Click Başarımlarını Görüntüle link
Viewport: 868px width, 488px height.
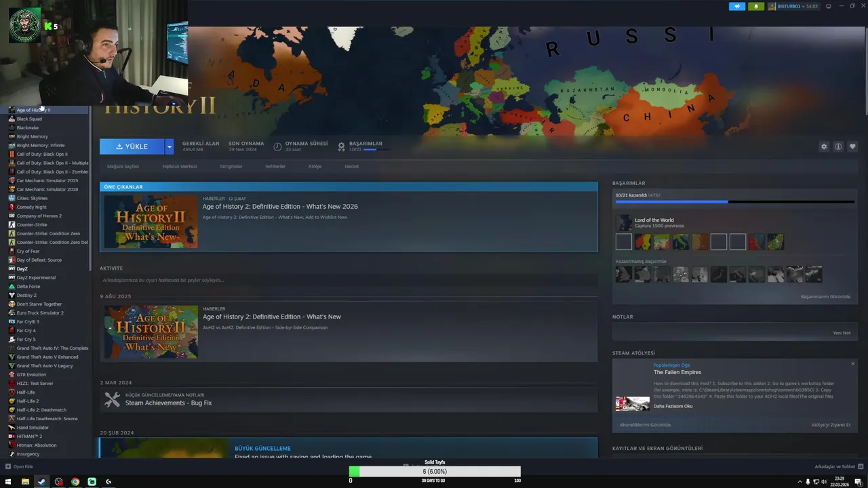825,296
